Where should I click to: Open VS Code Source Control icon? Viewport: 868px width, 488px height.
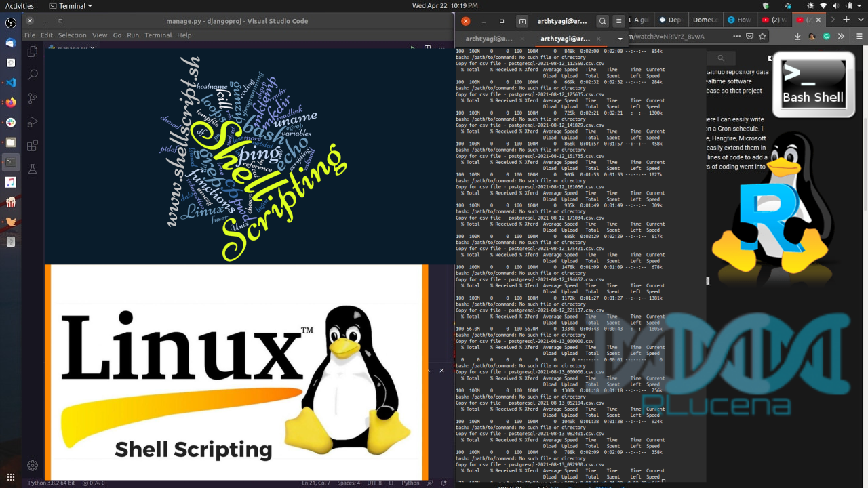coord(32,99)
